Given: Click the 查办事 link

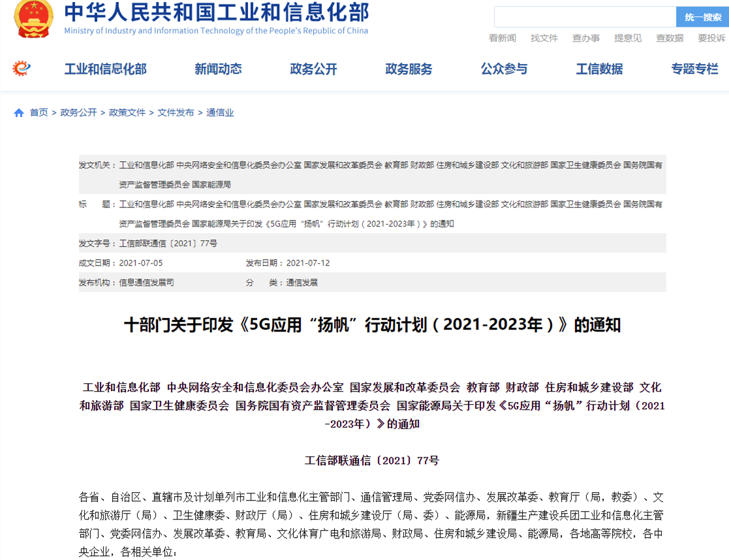Looking at the screenshot, I should coord(585,38).
